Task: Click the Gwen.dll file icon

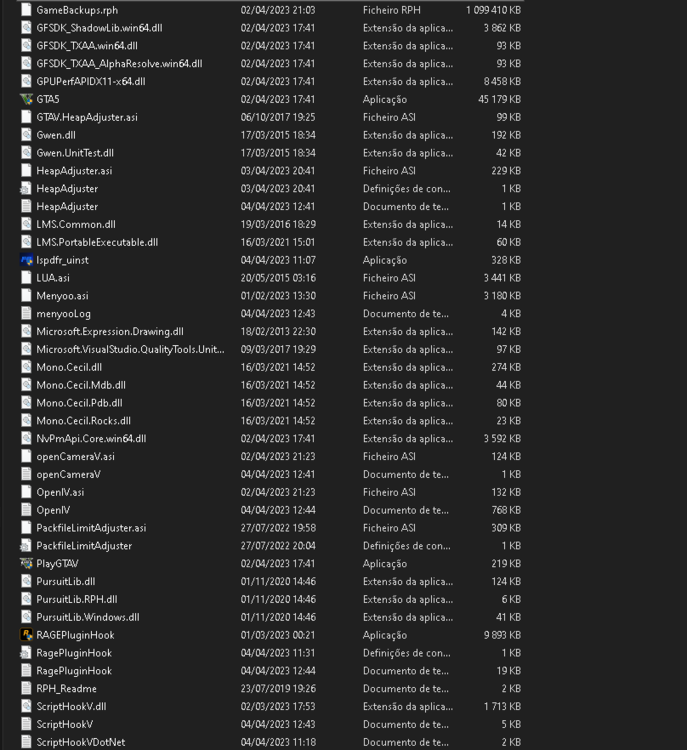Action: pyautogui.click(x=26, y=135)
